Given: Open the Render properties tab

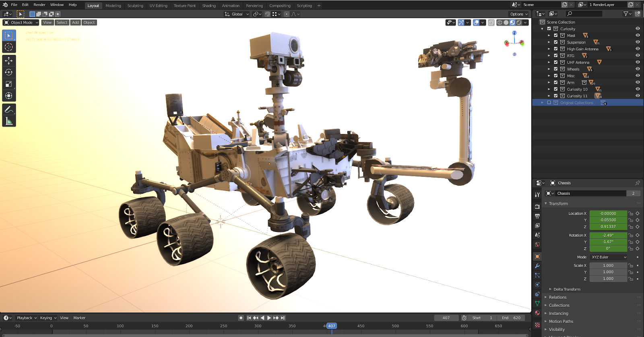Looking at the screenshot, I should point(537,207).
